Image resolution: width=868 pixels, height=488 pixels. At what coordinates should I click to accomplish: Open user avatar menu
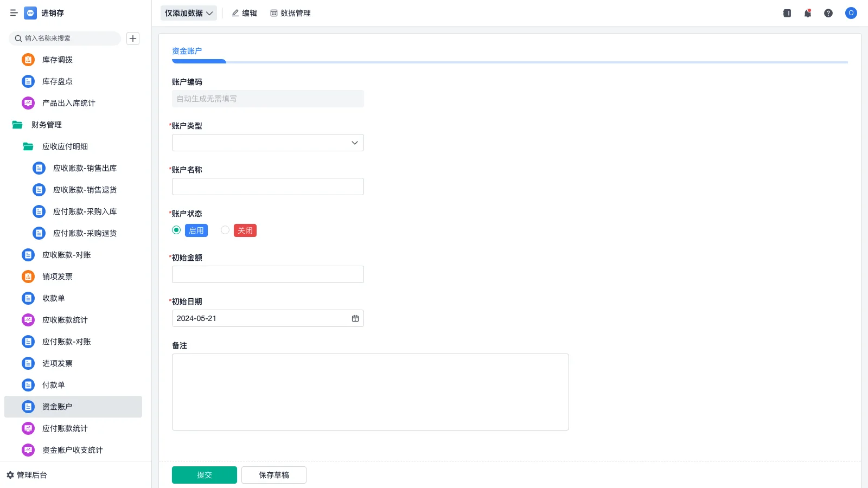851,13
